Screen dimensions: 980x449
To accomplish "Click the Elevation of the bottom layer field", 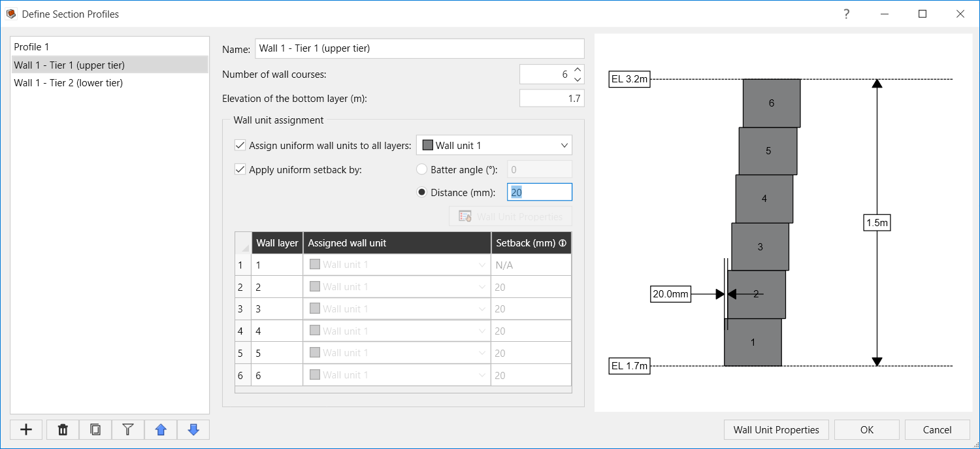I will tap(552, 99).
